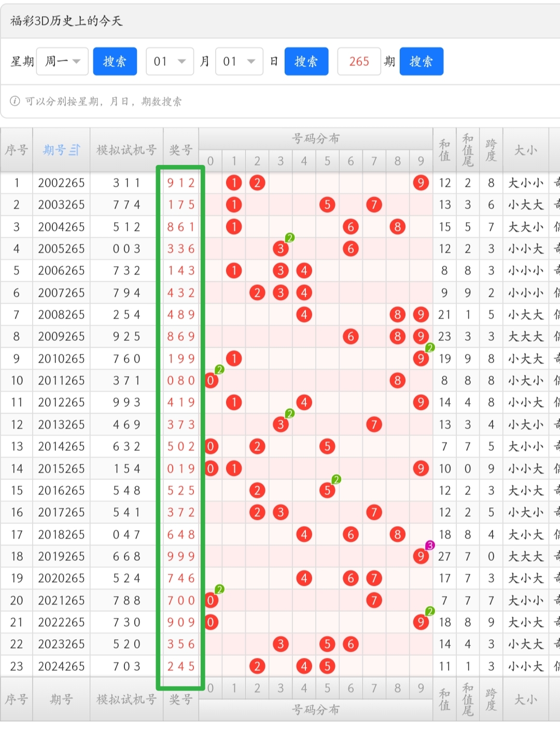Click trial number 3 1 1 in row 2002265
Screen dimensions: 560x729
tap(127, 183)
